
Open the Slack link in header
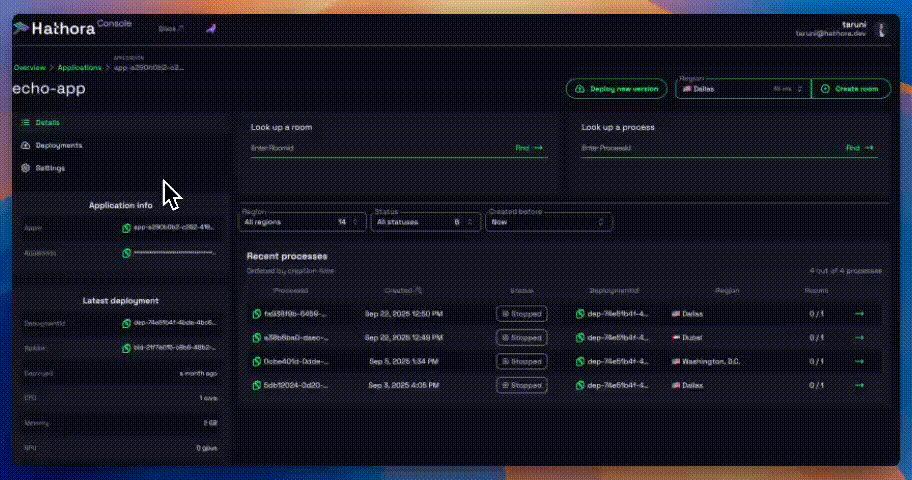click(171, 28)
